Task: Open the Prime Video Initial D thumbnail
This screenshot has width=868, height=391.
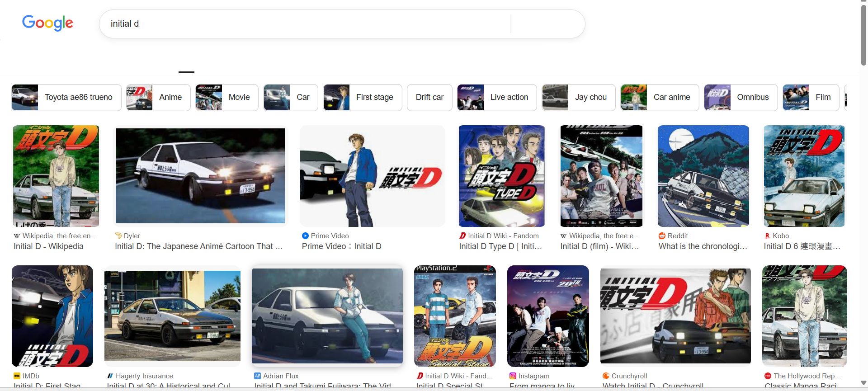Action: (x=372, y=176)
